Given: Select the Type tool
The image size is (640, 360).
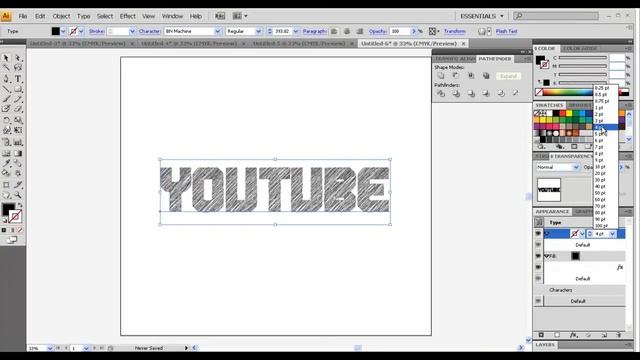Looking at the screenshot, I should pos(18,79).
